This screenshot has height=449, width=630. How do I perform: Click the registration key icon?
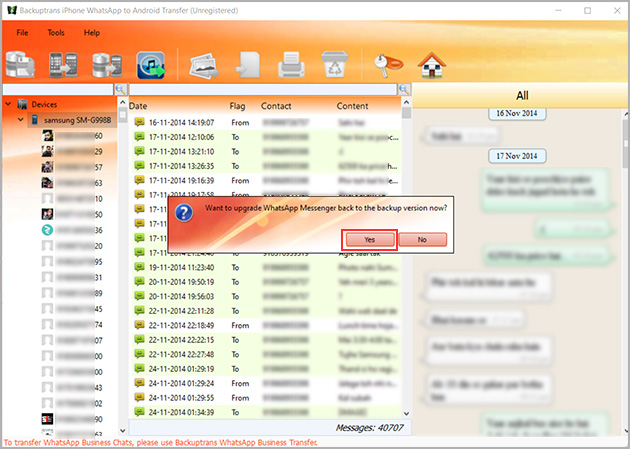point(388,65)
